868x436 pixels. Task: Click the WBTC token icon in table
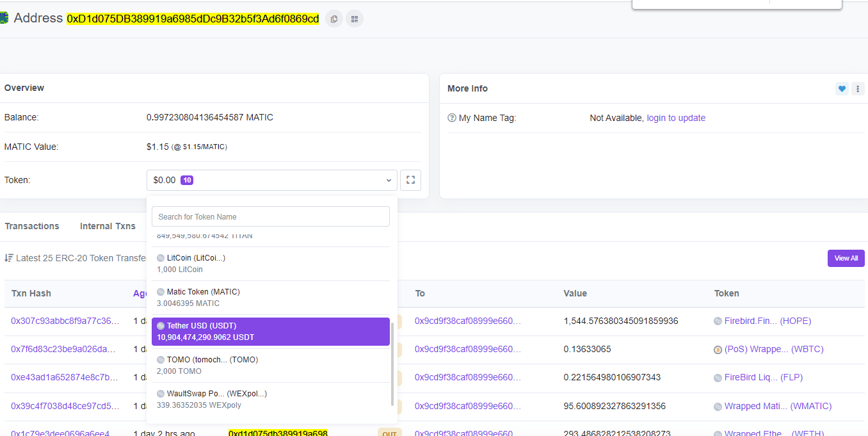pyautogui.click(x=718, y=350)
